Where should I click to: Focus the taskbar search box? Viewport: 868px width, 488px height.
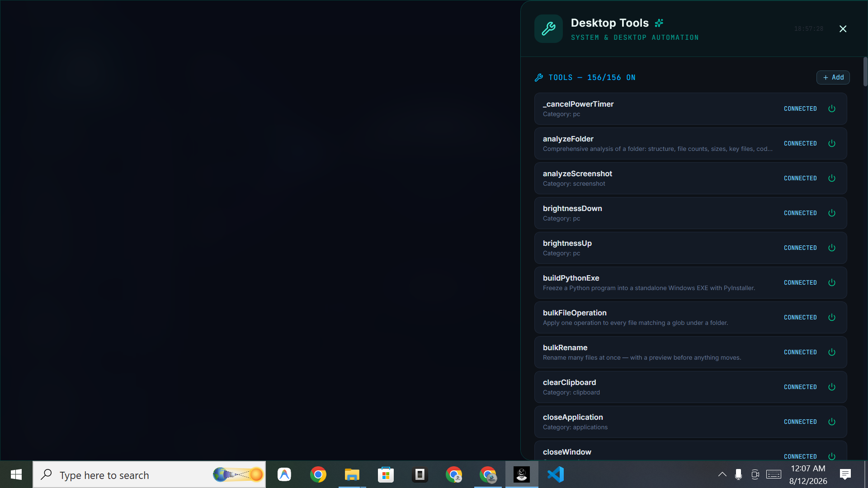pyautogui.click(x=149, y=474)
